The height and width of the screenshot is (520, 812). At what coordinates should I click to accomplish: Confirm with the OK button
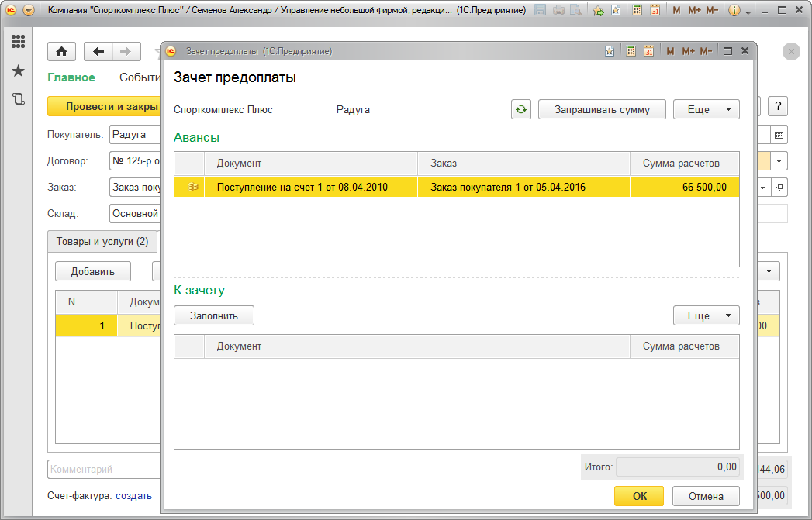pyautogui.click(x=639, y=496)
